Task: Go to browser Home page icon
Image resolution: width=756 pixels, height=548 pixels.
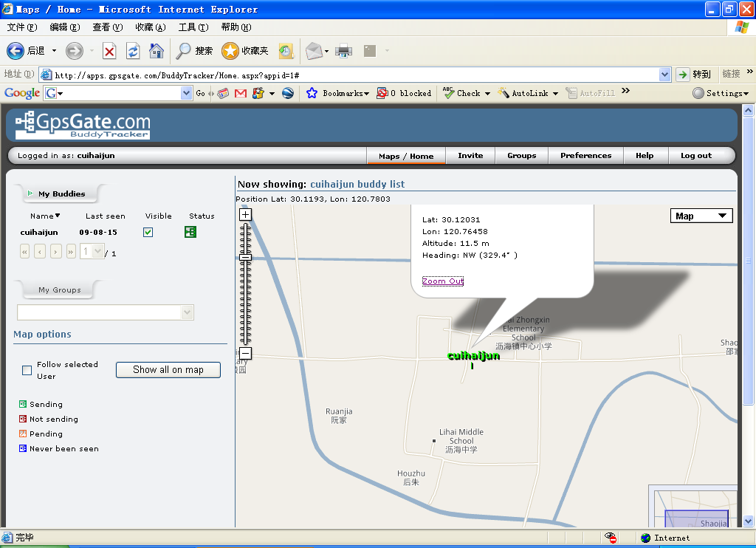Action: point(157,51)
